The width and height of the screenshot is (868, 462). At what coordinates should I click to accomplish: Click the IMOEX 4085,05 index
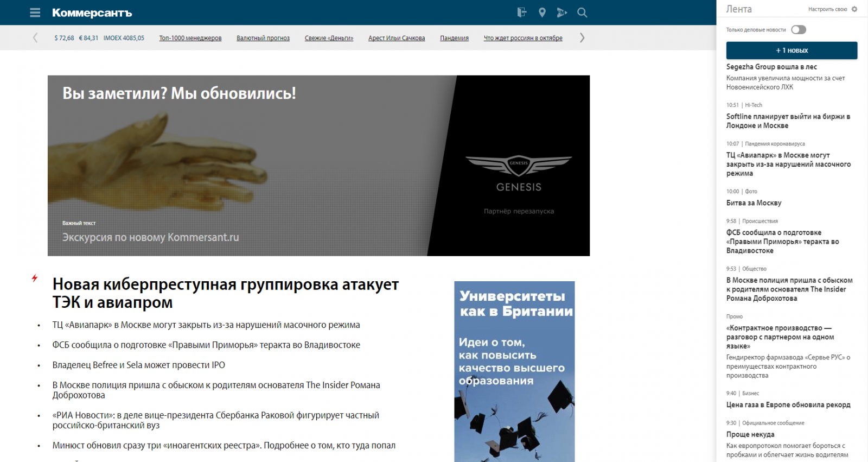pyautogui.click(x=124, y=38)
